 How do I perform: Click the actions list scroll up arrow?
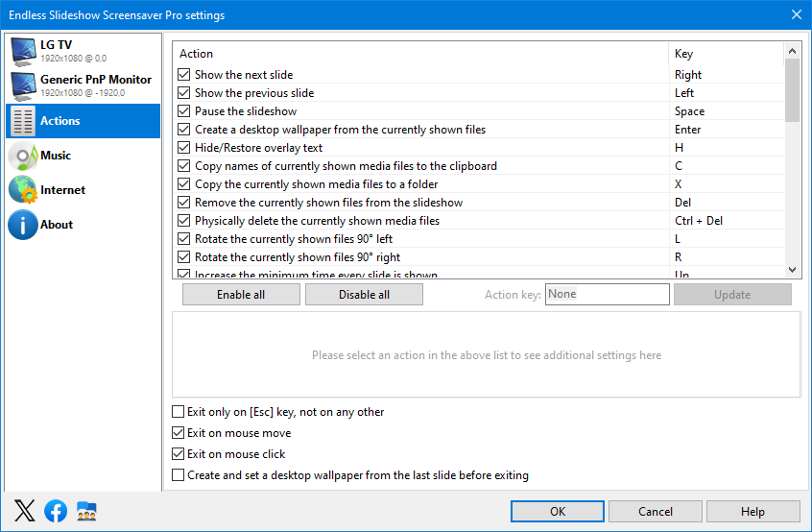[x=792, y=51]
